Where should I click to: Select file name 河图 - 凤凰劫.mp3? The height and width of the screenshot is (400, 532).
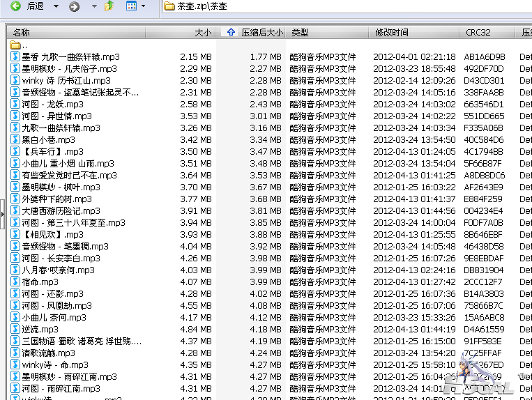pyautogui.click(x=57, y=306)
